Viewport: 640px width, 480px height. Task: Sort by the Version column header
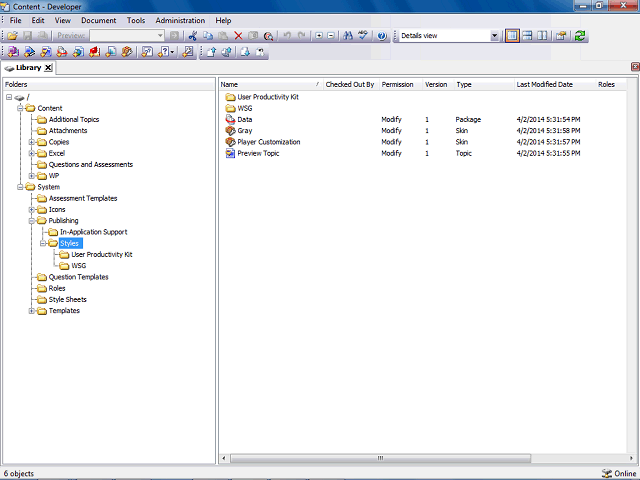(438, 84)
